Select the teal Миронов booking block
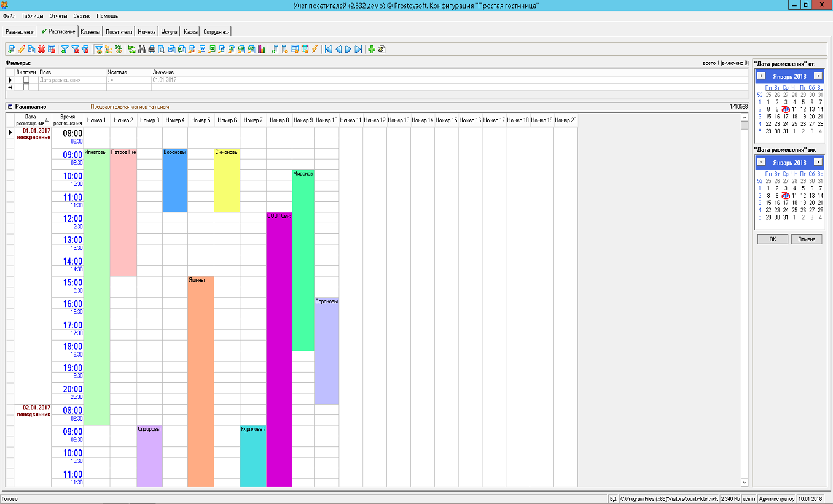Image resolution: width=833 pixels, height=504 pixels. 303,260
